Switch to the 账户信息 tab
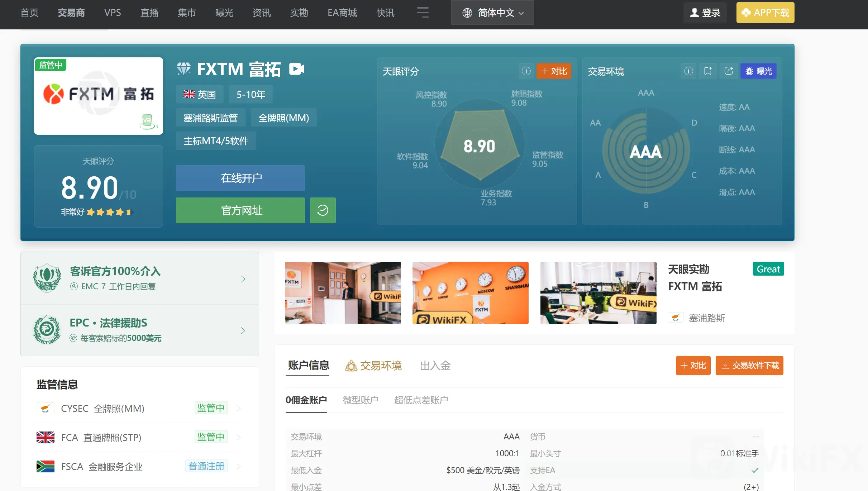 309,366
